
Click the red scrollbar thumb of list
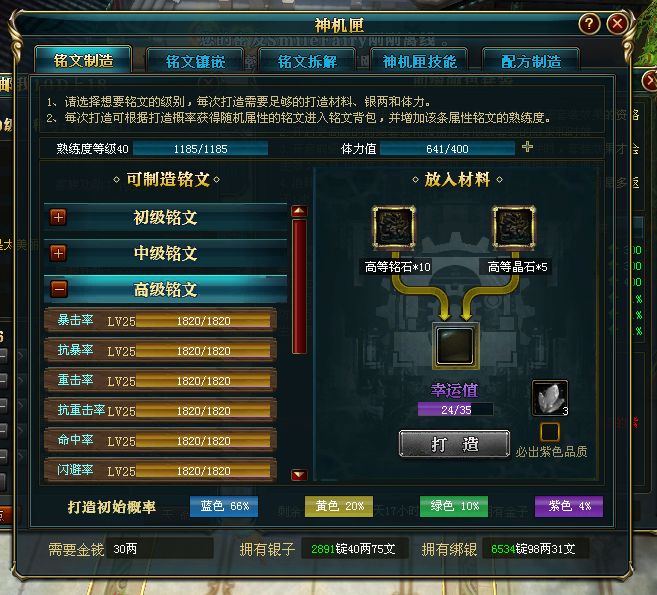click(x=299, y=287)
